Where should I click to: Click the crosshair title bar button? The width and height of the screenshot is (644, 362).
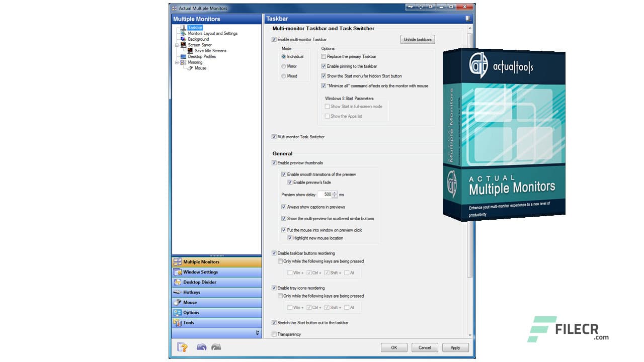coord(421,7)
